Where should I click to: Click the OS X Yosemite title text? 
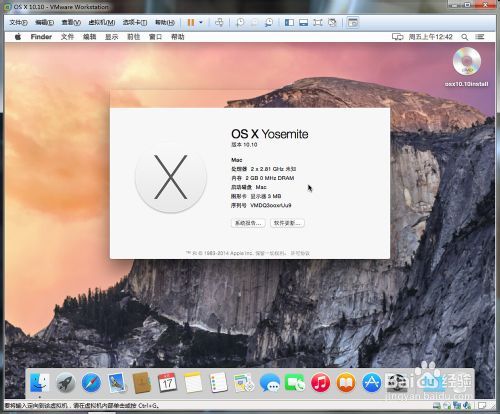(x=270, y=134)
